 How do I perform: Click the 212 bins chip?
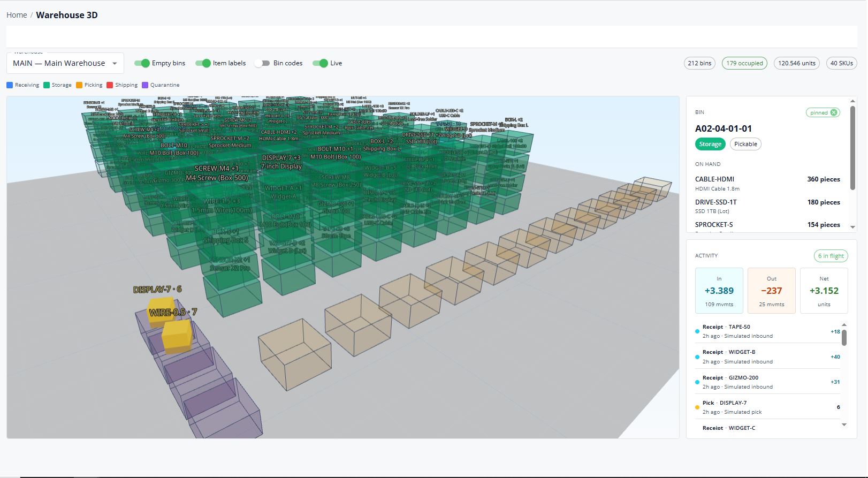(x=699, y=63)
